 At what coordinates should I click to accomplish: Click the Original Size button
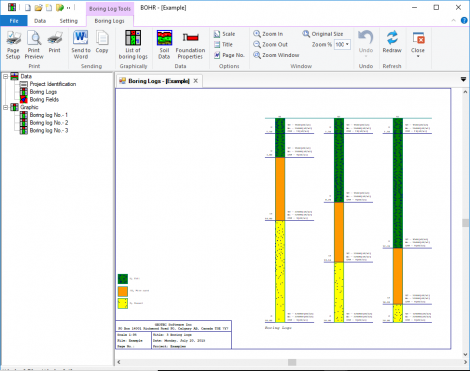(x=323, y=34)
